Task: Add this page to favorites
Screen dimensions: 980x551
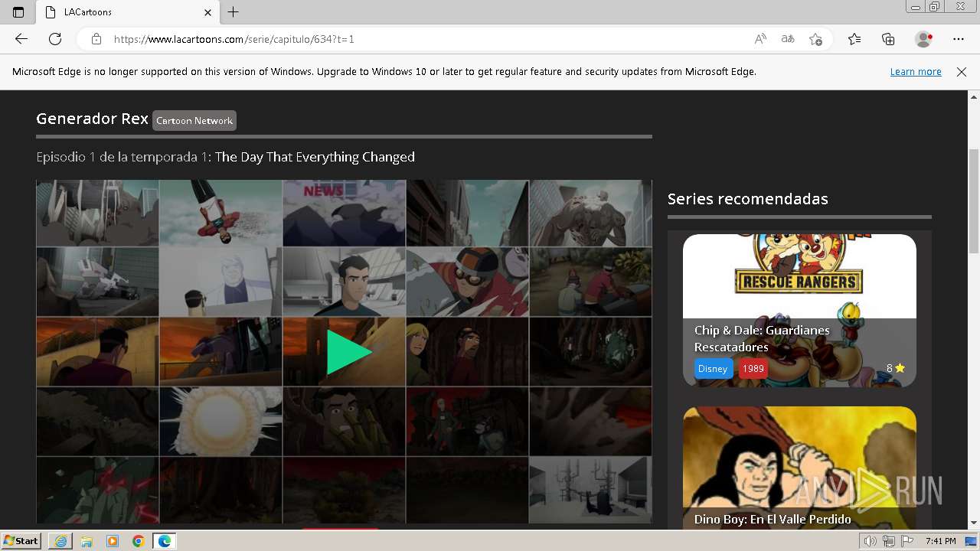Action: (x=816, y=39)
